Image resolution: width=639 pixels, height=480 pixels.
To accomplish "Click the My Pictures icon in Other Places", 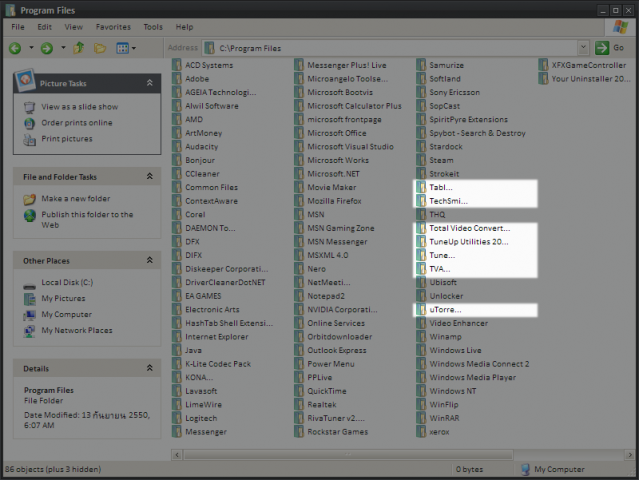I will [x=29, y=299].
